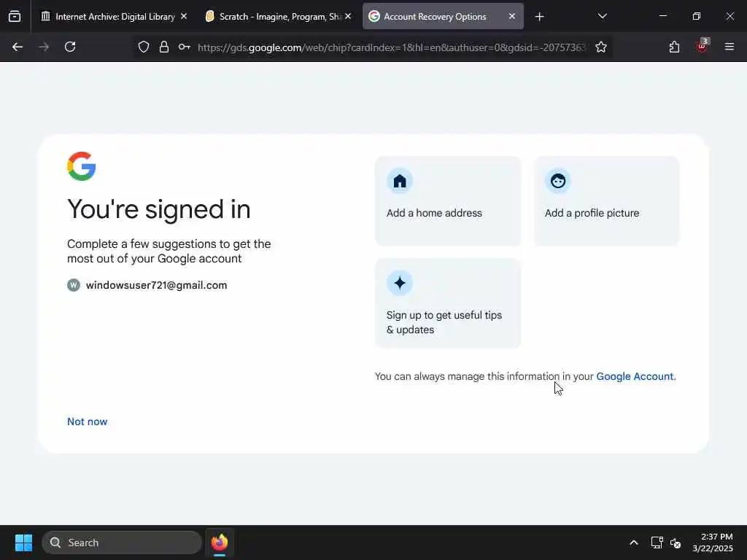The width and height of the screenshot is (747, 560).
Task: List all tabs dropdown arrow
Action: coord(602,16)
